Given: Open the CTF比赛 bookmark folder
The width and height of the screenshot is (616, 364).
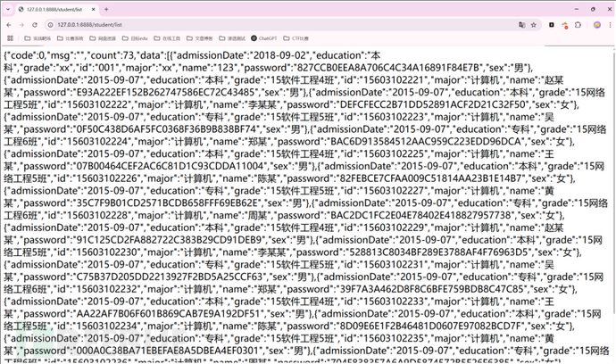Looking at the screenshot, I should click(296, 38).
